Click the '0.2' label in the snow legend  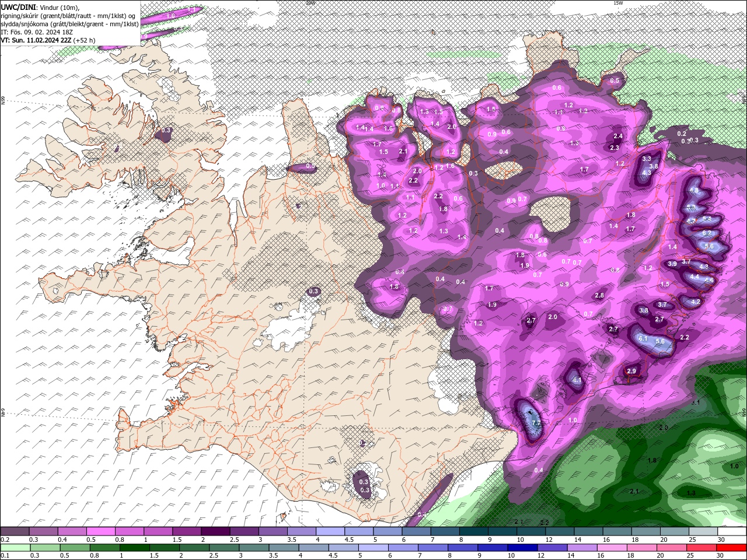click(5, 540)
